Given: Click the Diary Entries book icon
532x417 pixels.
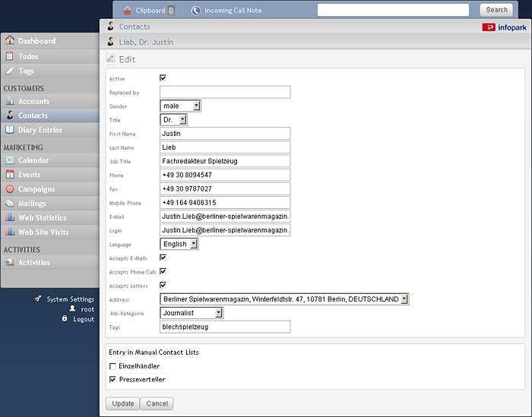Looking at the screenshot, I should (x=10, y=130).
